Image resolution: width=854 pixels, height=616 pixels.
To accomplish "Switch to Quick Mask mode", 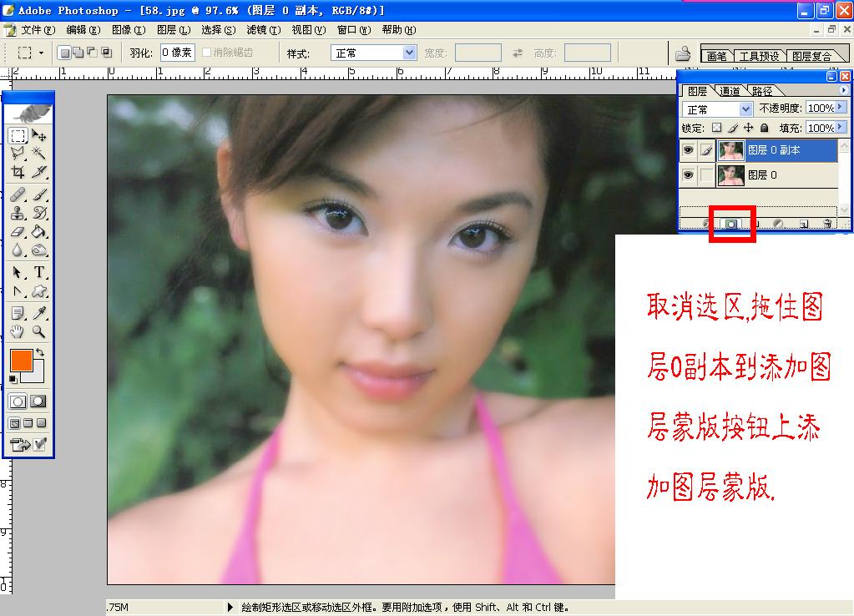I will tap(38, 402).
